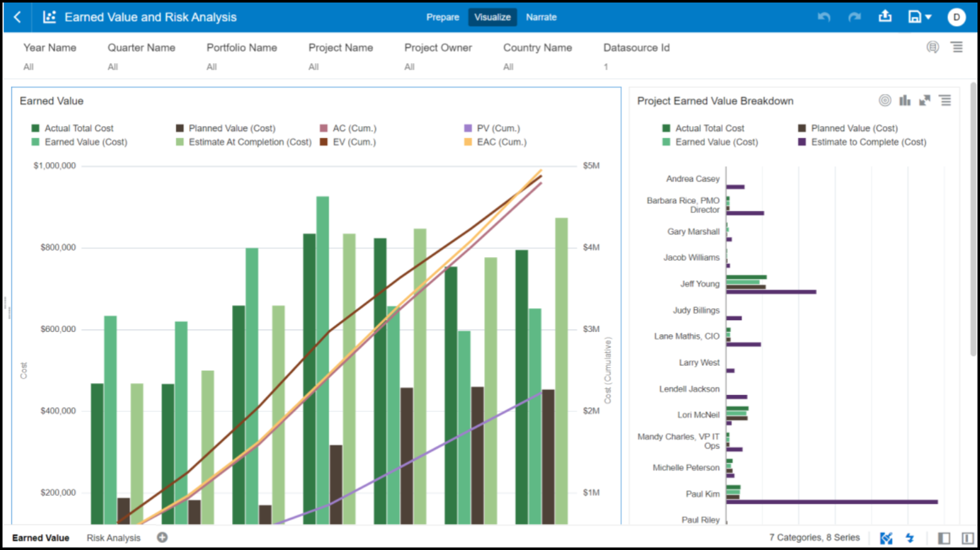This screenshot has width=980, height=550.
Task: Click the PV (Cum.) purple legend swatch
Action: (x=468, y=128)
